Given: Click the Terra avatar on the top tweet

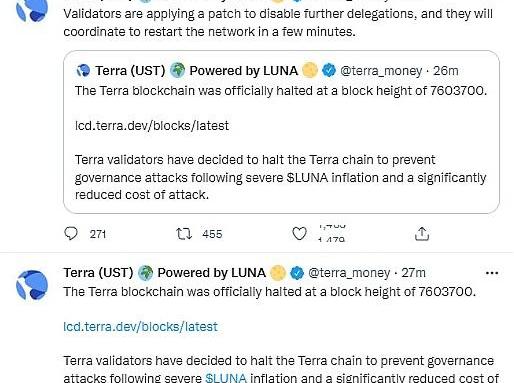Looking at the screenshot, I should (32, 10).
